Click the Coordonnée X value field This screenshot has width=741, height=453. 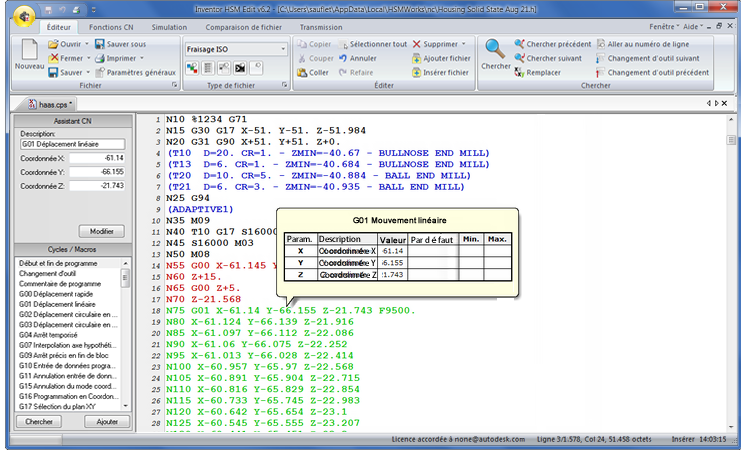pyautogui.click(x=97, y=158)
